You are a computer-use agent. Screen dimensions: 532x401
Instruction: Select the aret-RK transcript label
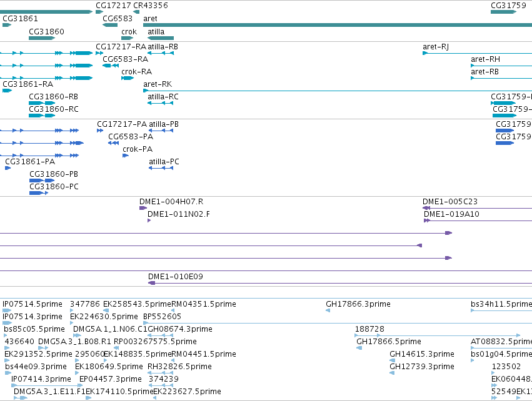pos(158,84)
